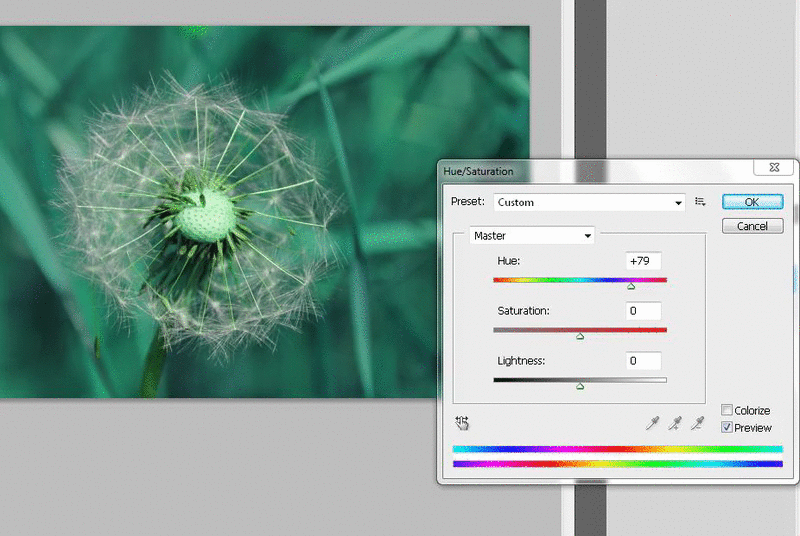Click the preset options menu icon

[x=700, y=202]
